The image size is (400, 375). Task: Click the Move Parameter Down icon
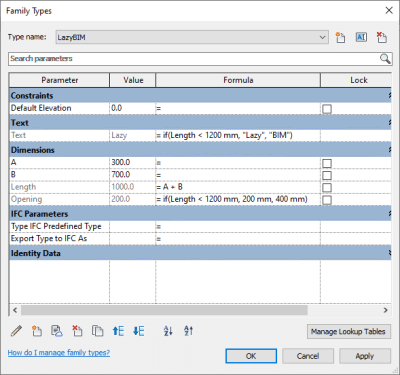pyautogui.click(x=139, y=331)
